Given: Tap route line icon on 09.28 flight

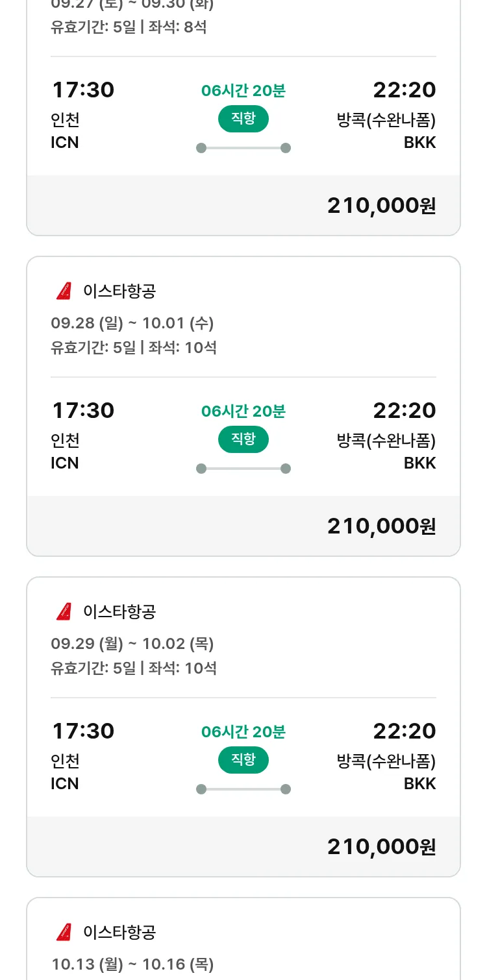Looking at the screenshot, I should (243, 469).
